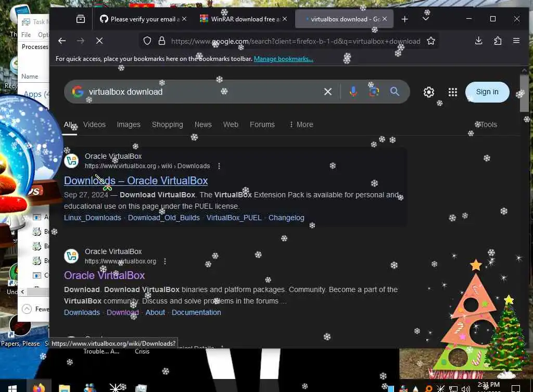Open Oracle VirtualBox homepage result
Image resolution: width=533 pixels, height=392 pixels.
pyautogui.click(x=104, y=275)
